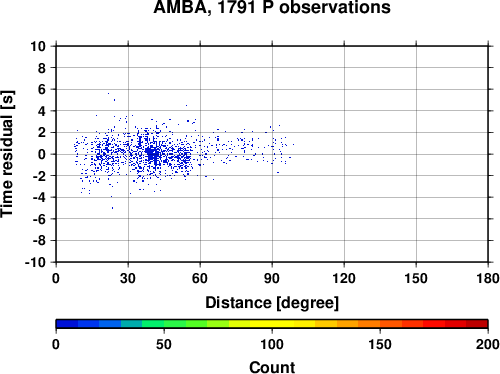Image resolution: width=500 pixels, height=374 pixels.
Task: Click y-axis tick label 8
Action: (42, 68)
